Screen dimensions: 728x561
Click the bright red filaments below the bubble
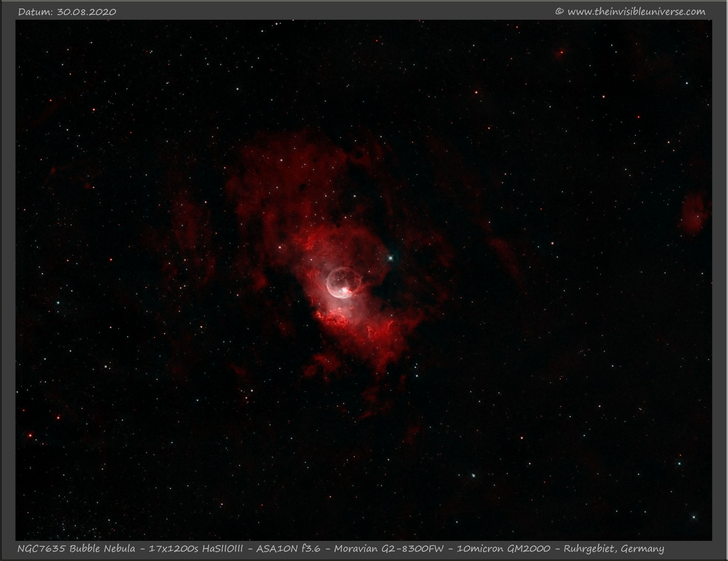(x=332, y=317)
